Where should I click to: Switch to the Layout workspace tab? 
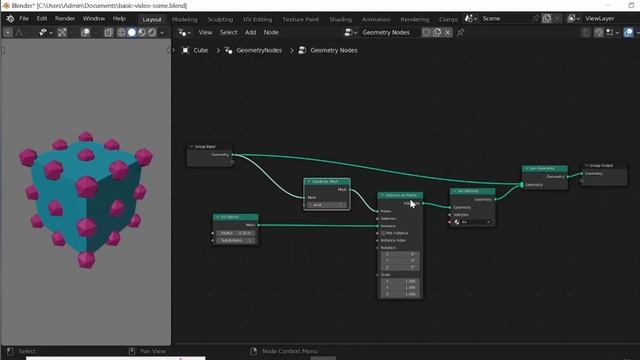pyautogui.click(x=152, y=19)
